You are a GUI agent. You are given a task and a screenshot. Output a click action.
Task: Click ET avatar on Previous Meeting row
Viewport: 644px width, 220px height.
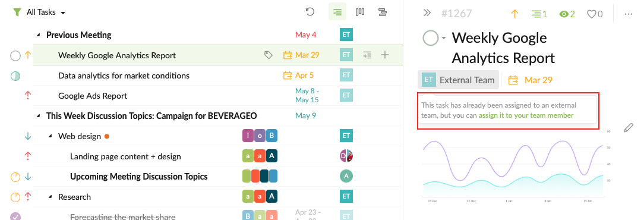tap(346, 34)
